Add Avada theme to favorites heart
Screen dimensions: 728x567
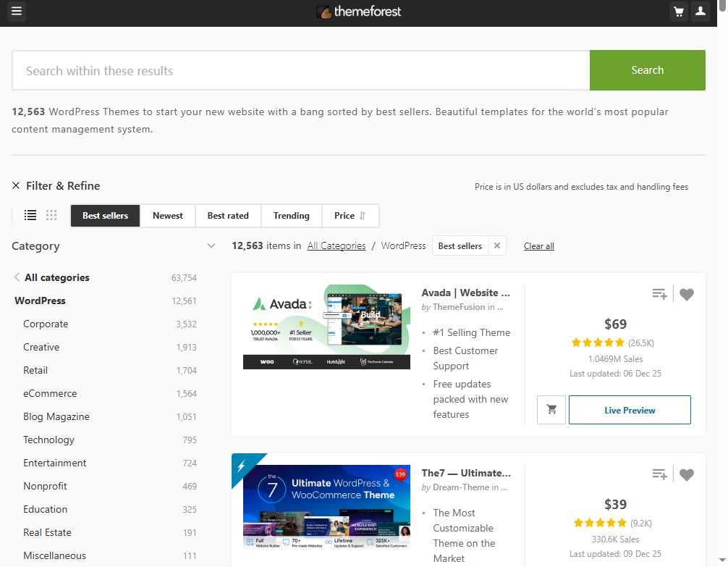pos(686,294)
